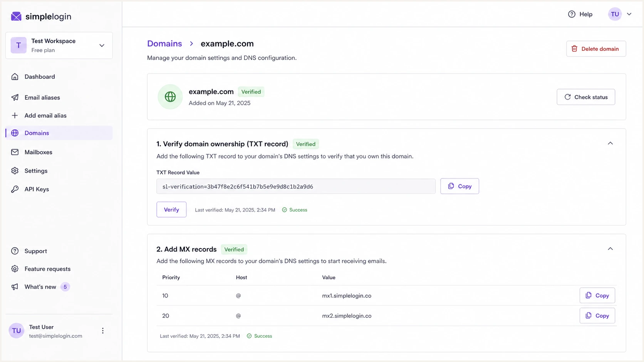Click the Host column header
The image size is (644, 362).
pyautogui.click(x=241, y=277)
